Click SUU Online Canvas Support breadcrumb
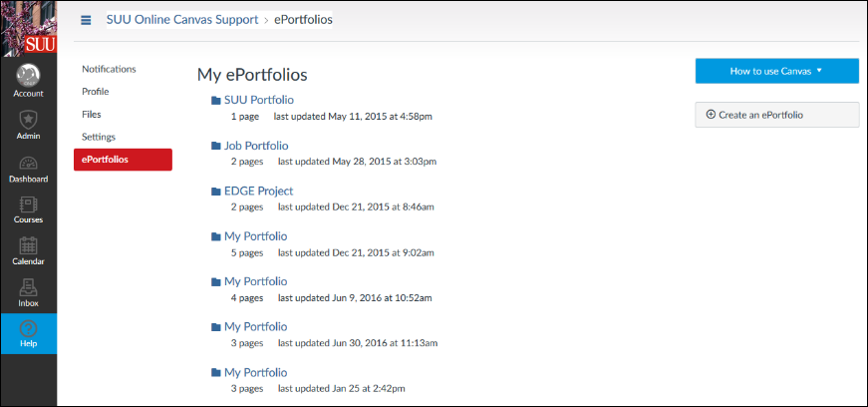 [x=182, y=20]
